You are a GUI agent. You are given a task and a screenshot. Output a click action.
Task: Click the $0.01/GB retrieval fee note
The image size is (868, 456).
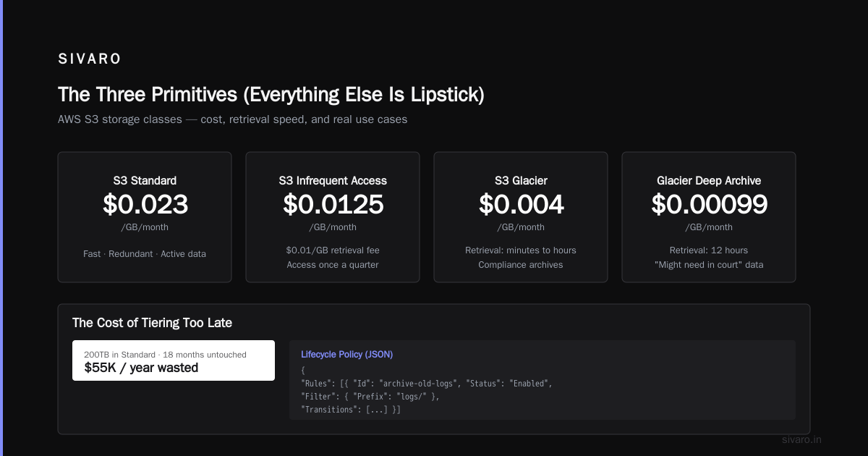pos(333,250)
